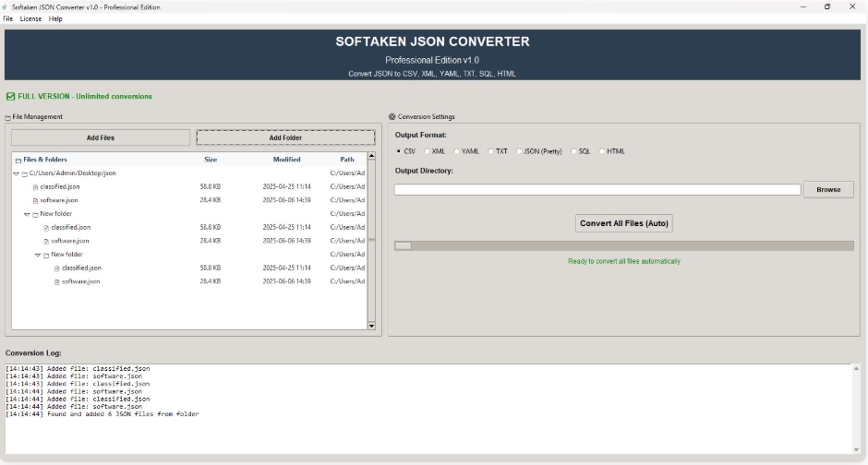Click the folder icon of the first New folder
The width and height of the screenshot is (868, 465).
[x=35, y=215]
